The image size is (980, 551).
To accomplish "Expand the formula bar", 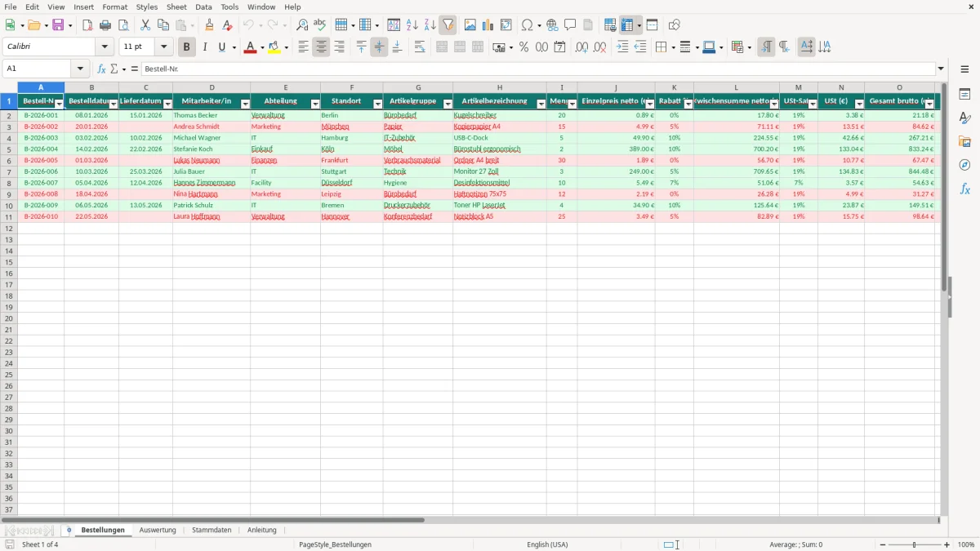I will click(x=941, y=69).
